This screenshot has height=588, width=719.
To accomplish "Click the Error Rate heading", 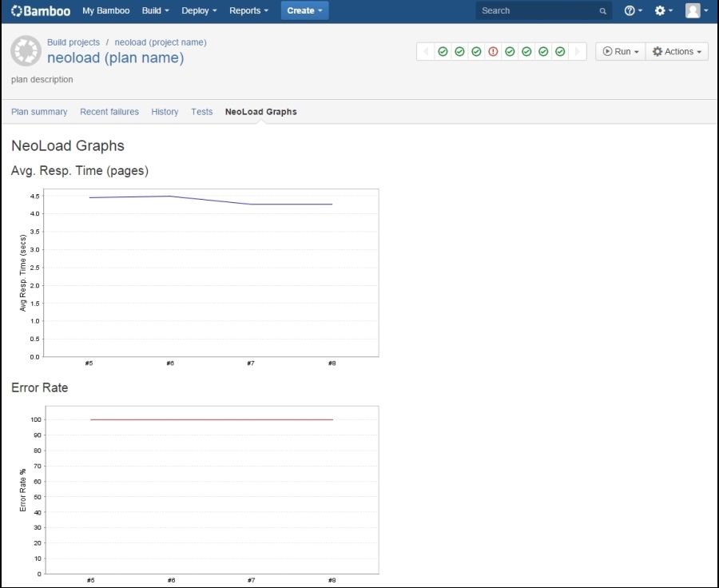I will [39, 387].
